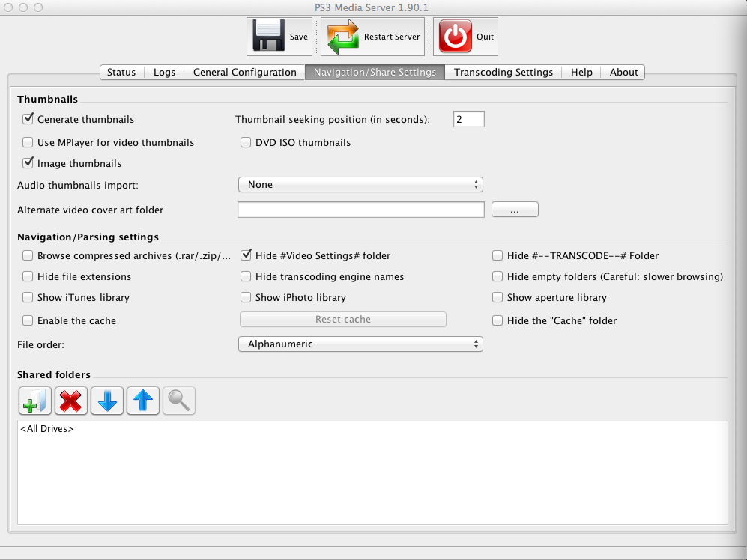Click Thumbnail seeking position field
The image size is (747, 560).
[x=469, y=119]
